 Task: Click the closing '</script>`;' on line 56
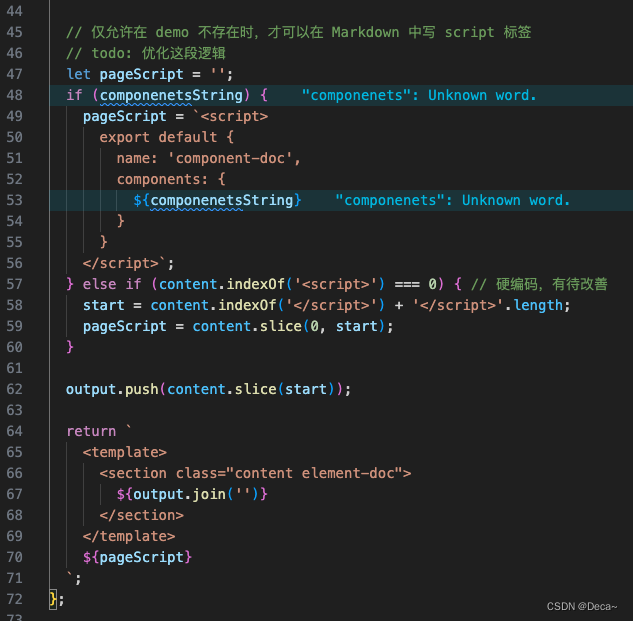click(x=128, y=263)
